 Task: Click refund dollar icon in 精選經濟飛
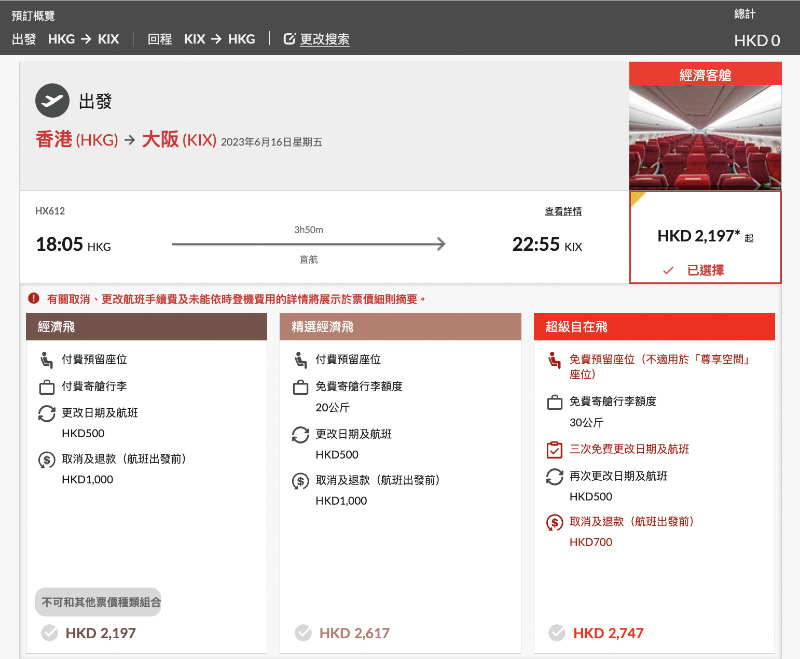point(301,481)
